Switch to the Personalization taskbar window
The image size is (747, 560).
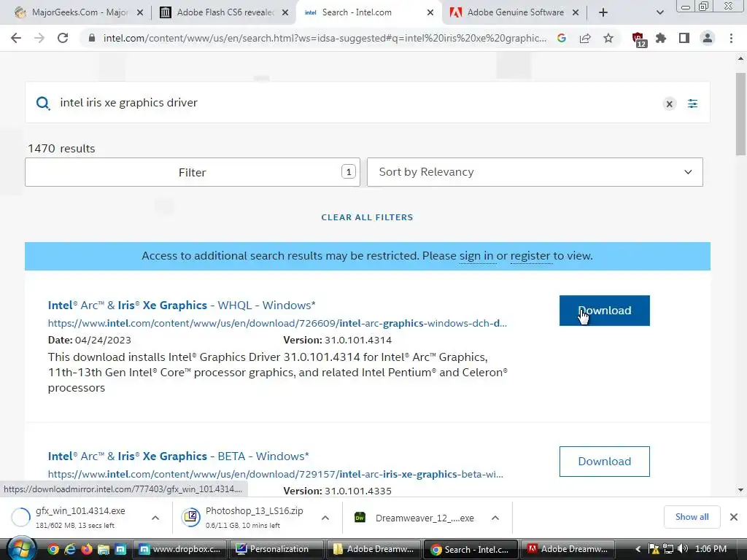click(276, 549)
